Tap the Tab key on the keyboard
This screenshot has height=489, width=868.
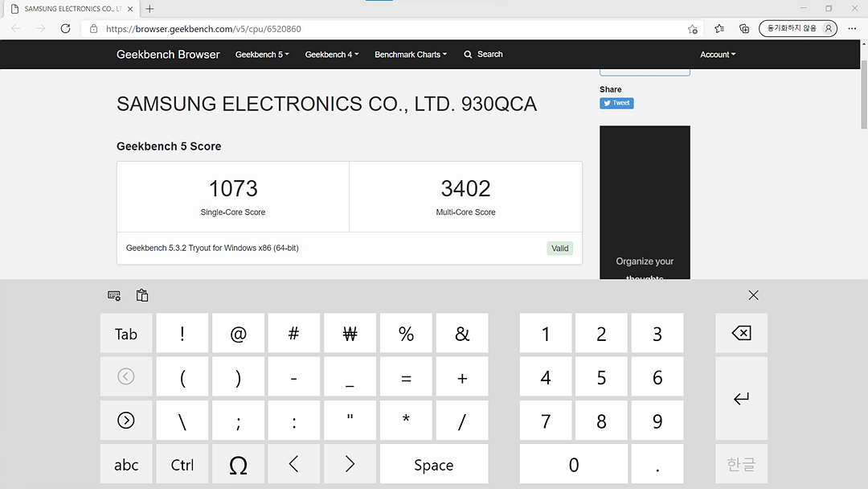point(126,333)
